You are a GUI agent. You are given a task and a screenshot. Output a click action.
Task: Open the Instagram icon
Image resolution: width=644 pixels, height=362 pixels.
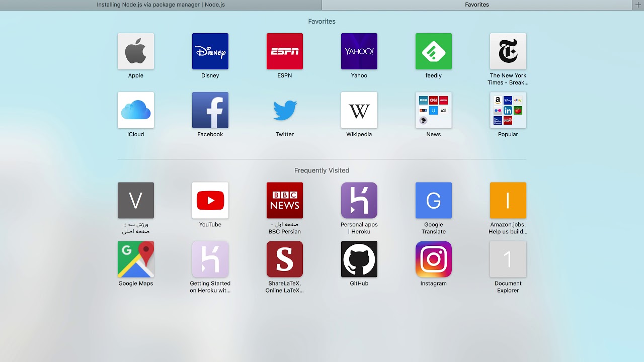(x=434, y=259)
